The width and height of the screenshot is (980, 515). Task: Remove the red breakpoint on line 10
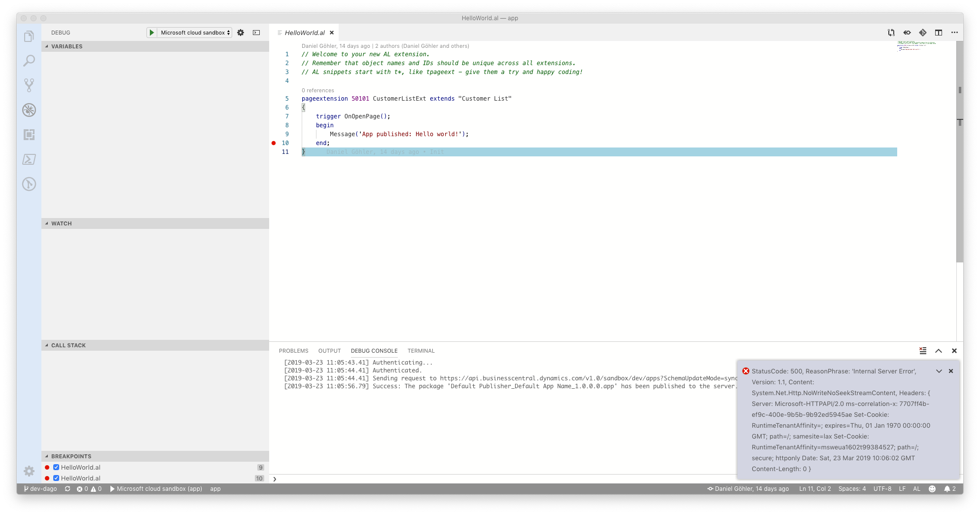click(274, 143)
